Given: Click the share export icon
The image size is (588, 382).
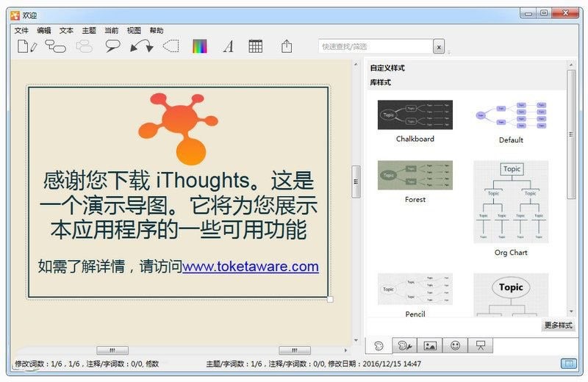Looking at the screenshot, I should [x=287, y=46].
